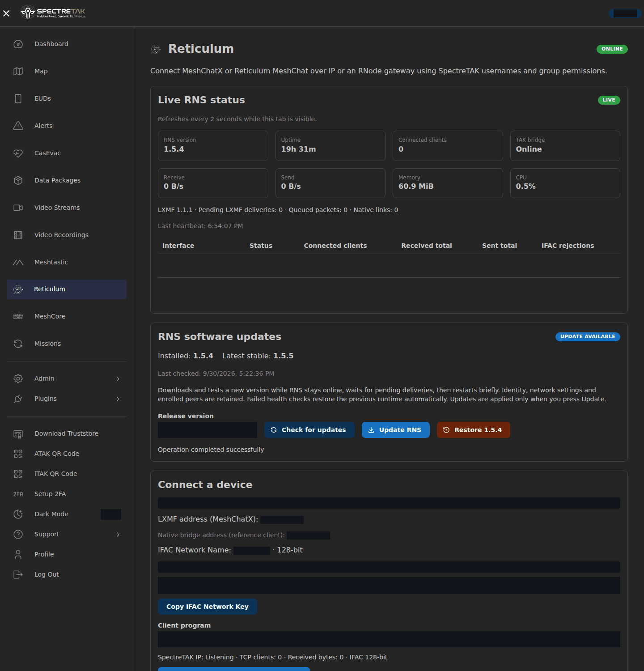
Task: Select the iTAK QR Code icon
Action: tap(18, 474)
